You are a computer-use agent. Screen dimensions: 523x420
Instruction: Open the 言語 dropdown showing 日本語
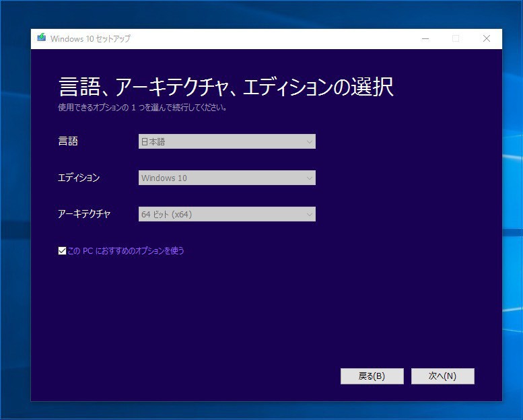[x=227, y=141]
